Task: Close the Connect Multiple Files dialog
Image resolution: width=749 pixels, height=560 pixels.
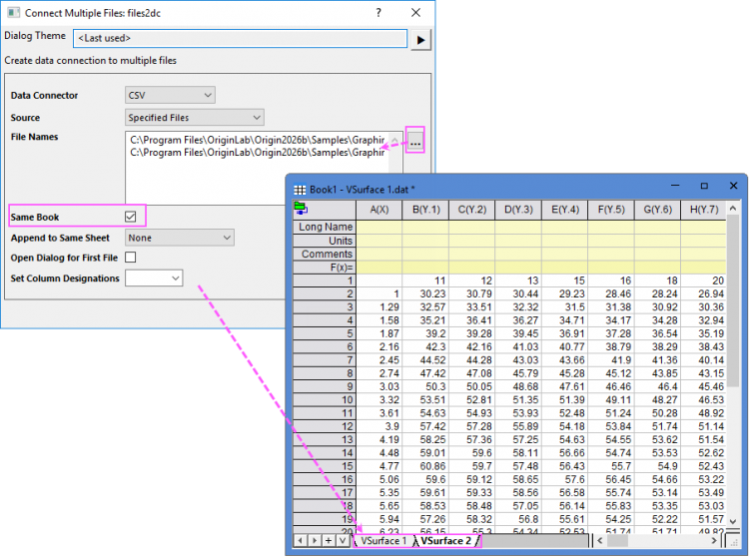Action: click(416, 13)
